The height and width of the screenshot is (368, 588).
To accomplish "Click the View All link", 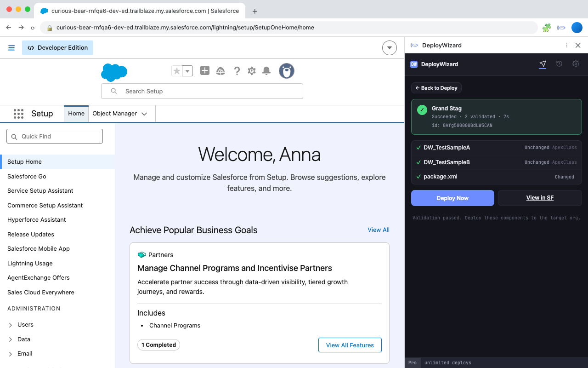I will (379, 230).
